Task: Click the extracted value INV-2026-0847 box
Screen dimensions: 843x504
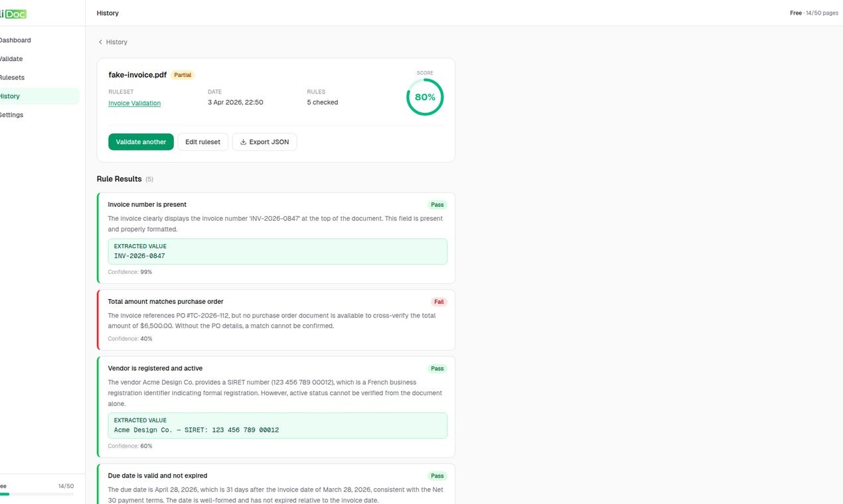Action: (x=277, y=251)
